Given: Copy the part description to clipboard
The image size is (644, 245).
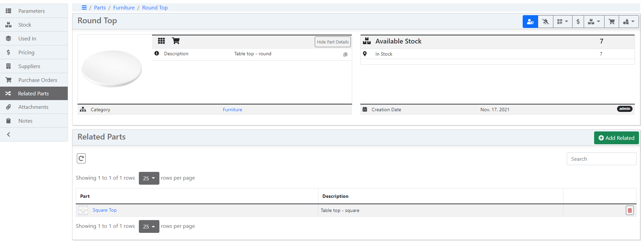Looking at the screenshot, I should (x=345, y=54).
